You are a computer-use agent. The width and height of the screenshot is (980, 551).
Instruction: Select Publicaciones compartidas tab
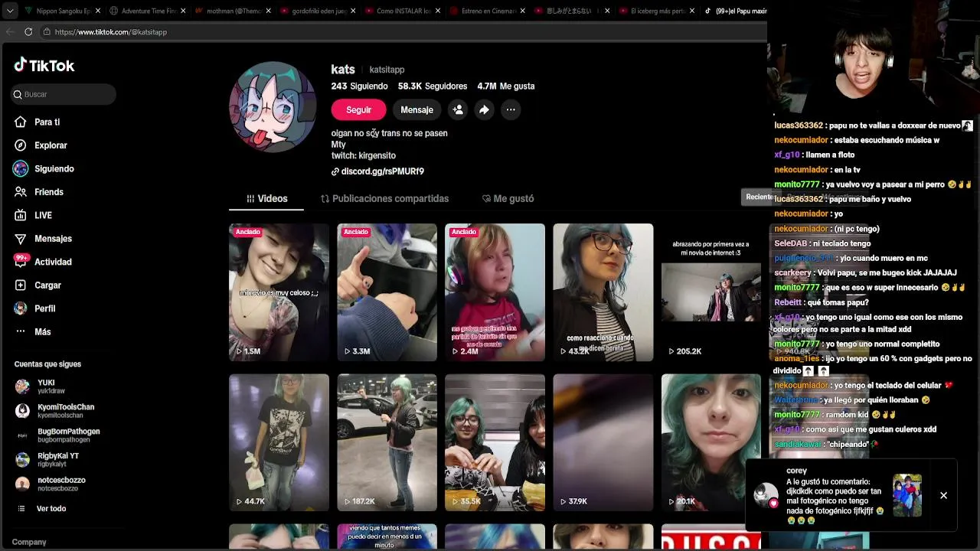[x=384, y=199]
